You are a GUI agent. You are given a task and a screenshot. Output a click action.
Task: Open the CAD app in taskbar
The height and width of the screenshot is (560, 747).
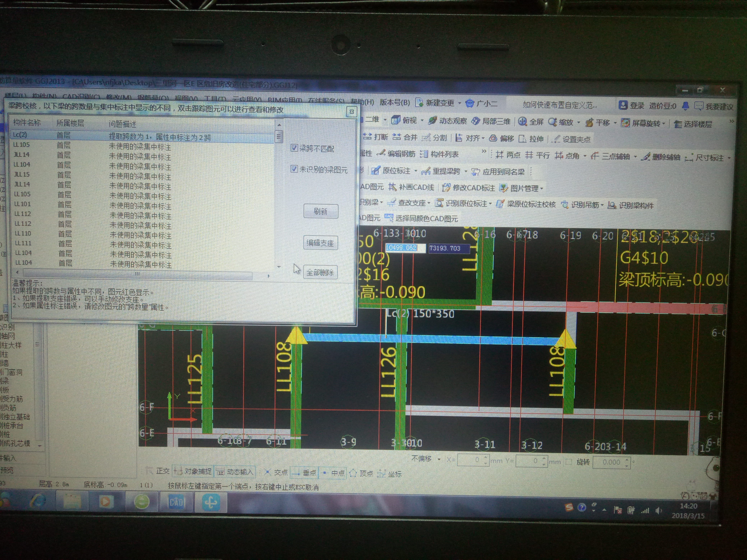(x=177, y=503)
